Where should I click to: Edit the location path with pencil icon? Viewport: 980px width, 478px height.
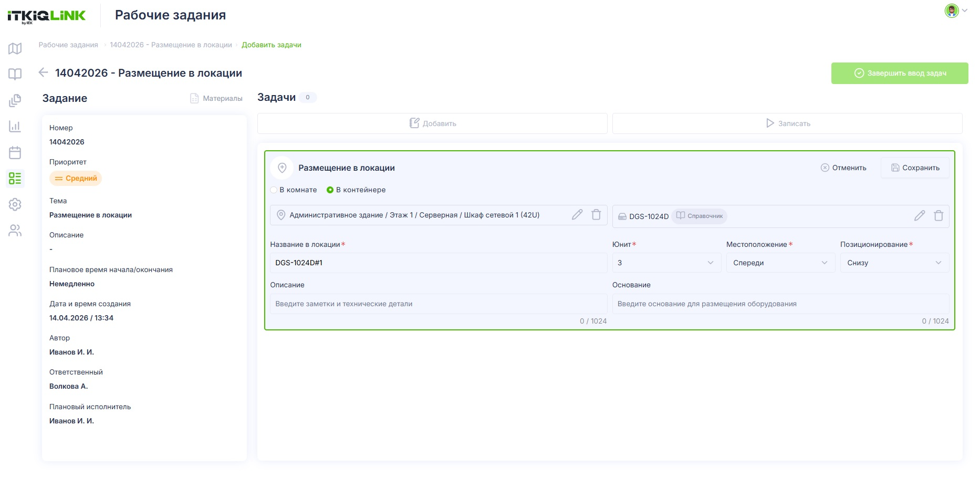(x=577, y=215)
